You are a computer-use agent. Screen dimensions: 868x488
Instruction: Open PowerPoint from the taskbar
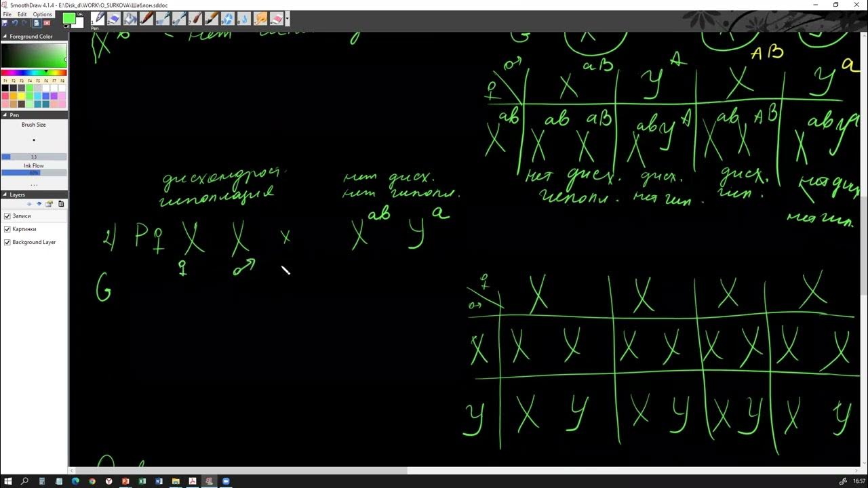click(125, 481)
